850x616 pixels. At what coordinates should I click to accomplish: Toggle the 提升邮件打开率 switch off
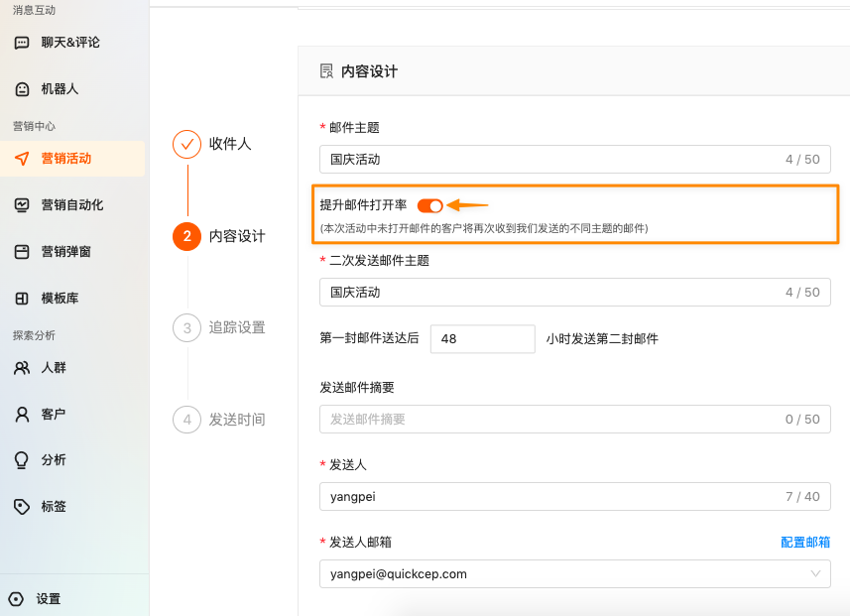pos(429,205)
